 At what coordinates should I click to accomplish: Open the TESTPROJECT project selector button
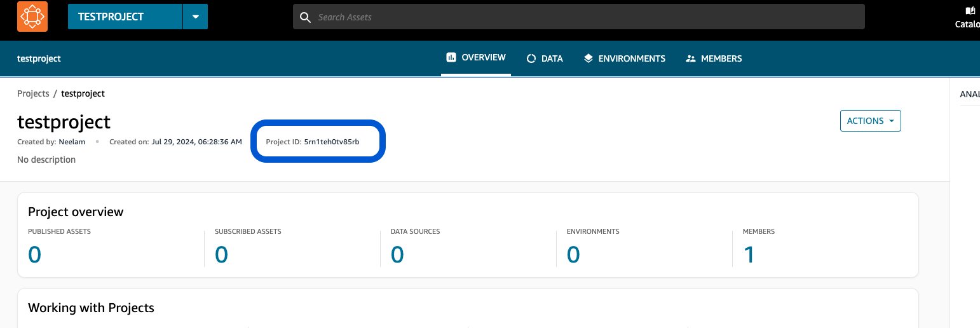coord(125,17)
